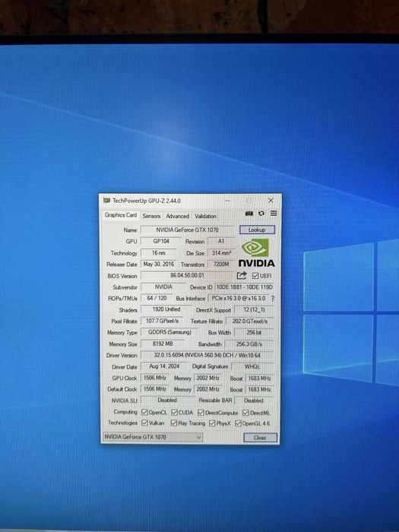Click the GPU field showing GP104
Viewport: 399px width, 532px height.
[161, 241]
